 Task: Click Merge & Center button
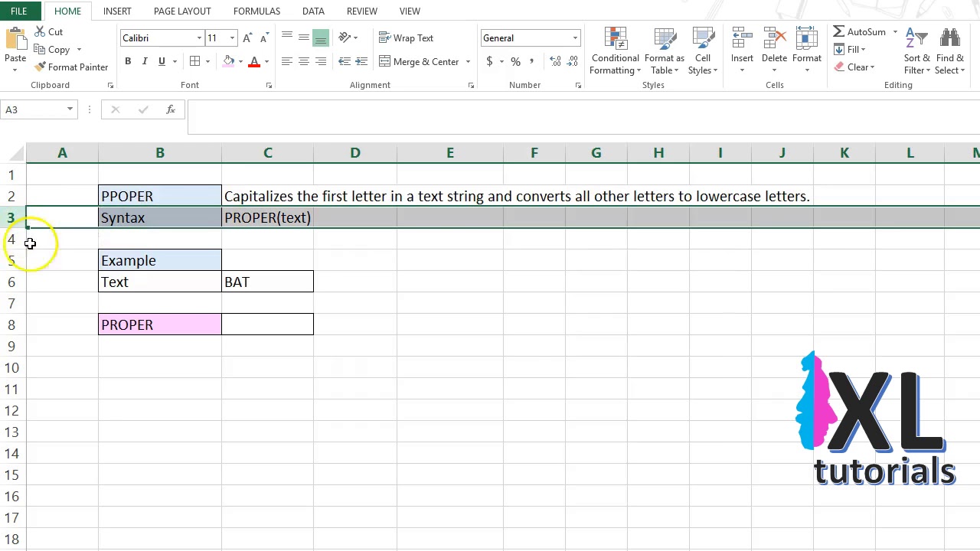point(419,62)
